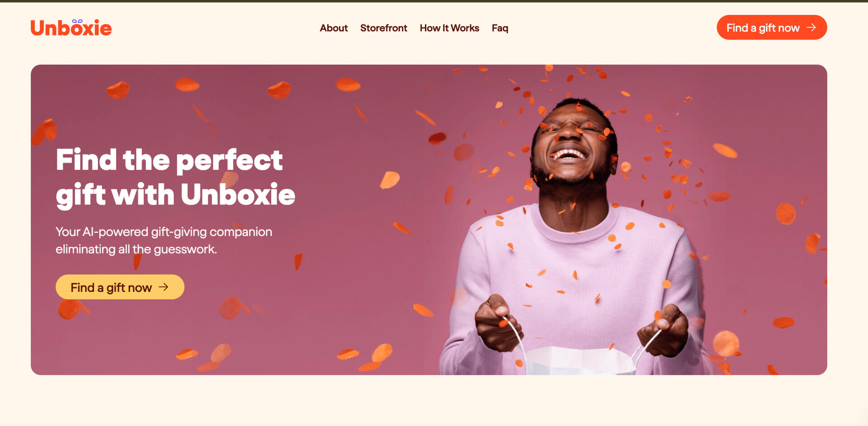This screenshot has height=426, width=868.
Task: Click the Find the perfect gift headline
Action: (x=175, y=177)
